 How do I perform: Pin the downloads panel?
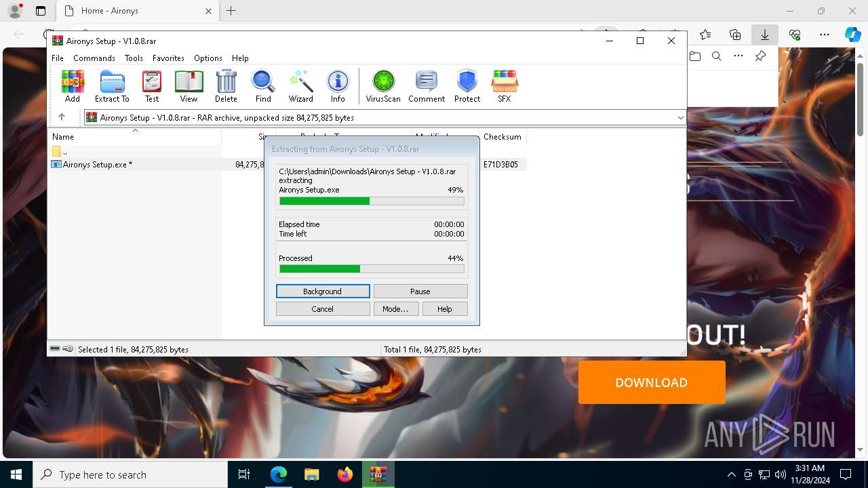tap(761, 56)
